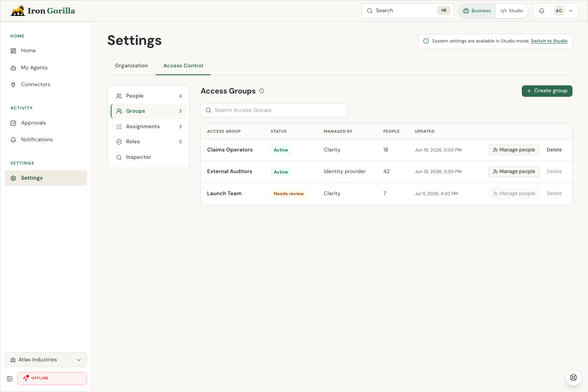Click the External Auditors group name

tap(229, 171)
